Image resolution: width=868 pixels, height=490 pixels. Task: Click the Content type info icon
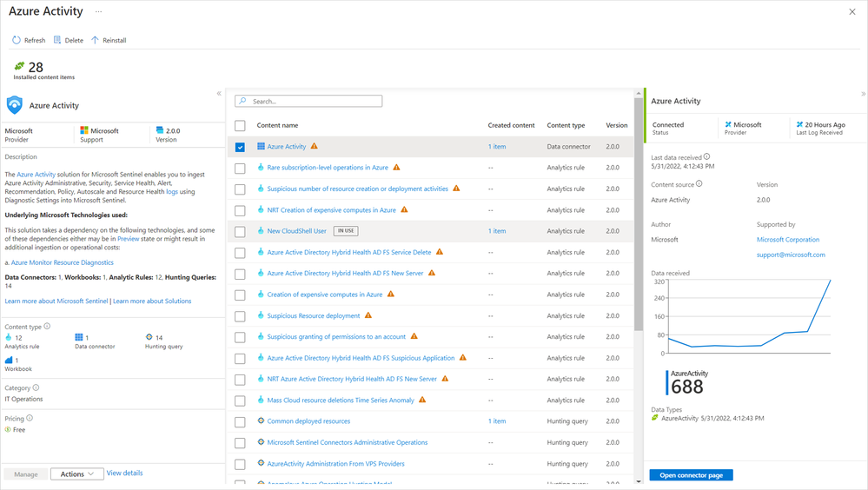[x=47, y=326]
